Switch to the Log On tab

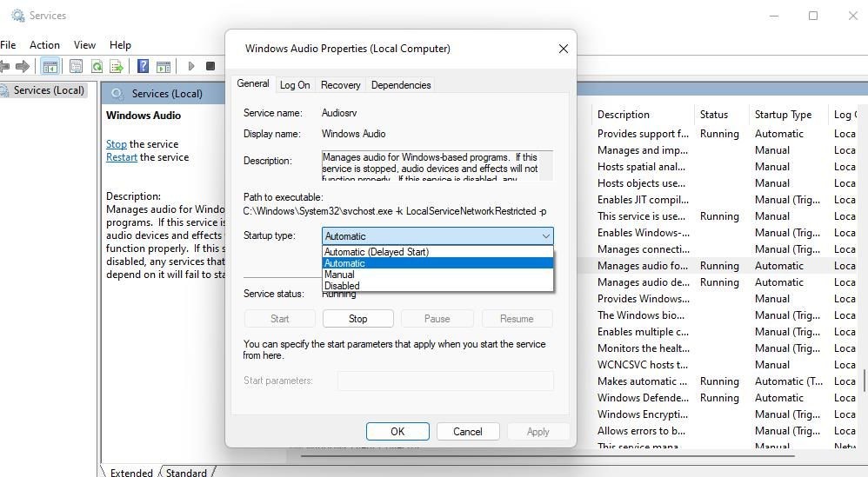click(x=295, y=84)
